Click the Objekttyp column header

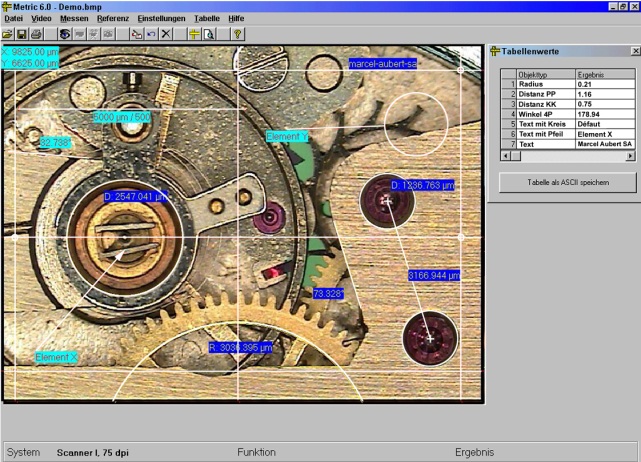[x=545, y=74]
